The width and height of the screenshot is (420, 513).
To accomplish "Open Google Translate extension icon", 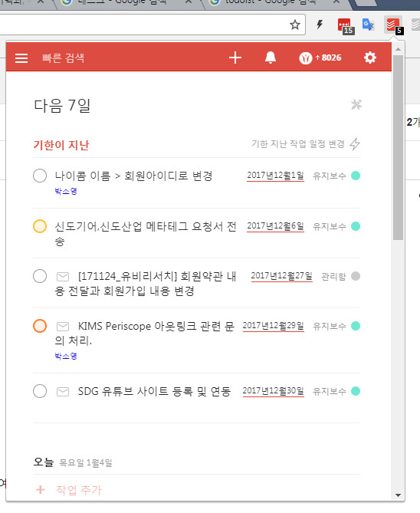I will click(369, 25).
